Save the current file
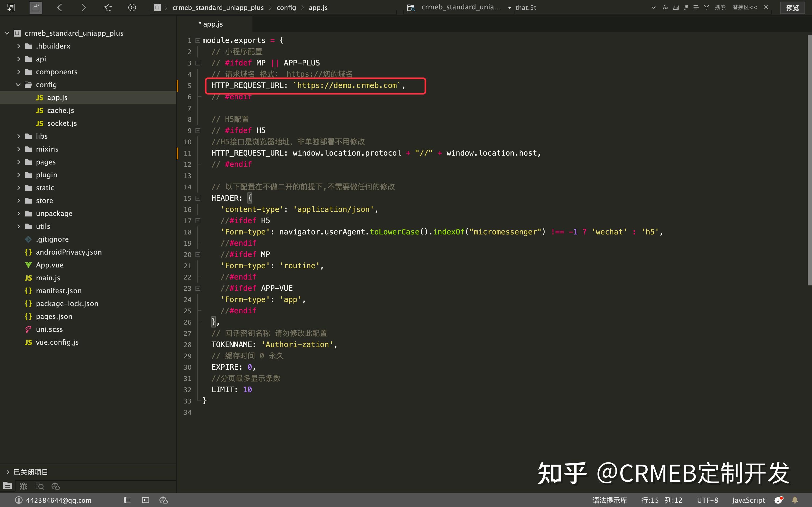Image resolution: width=812 pixels, height=507 pixels. click(x=35, y=8)
